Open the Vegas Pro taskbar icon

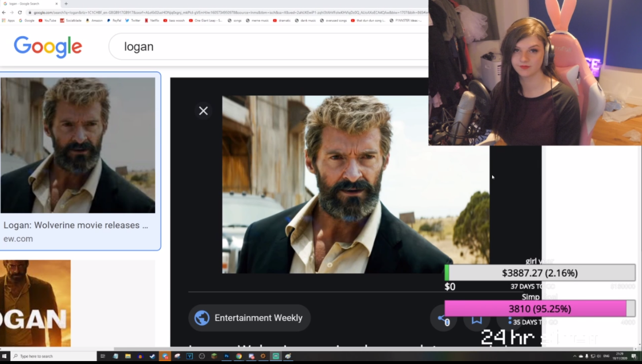point(189,356)
